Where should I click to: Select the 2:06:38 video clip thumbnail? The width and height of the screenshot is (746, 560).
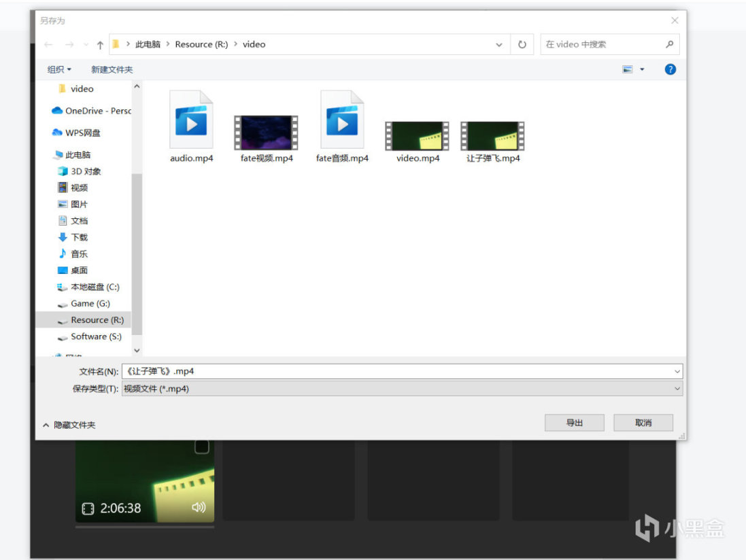(x=145, y=481)
